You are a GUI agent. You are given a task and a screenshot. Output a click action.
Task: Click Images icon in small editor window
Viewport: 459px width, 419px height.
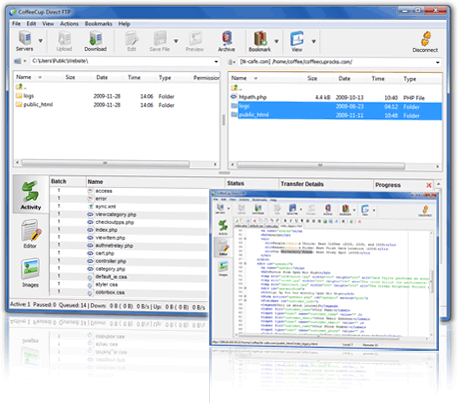pyautogui.click(x=223, y=268)
